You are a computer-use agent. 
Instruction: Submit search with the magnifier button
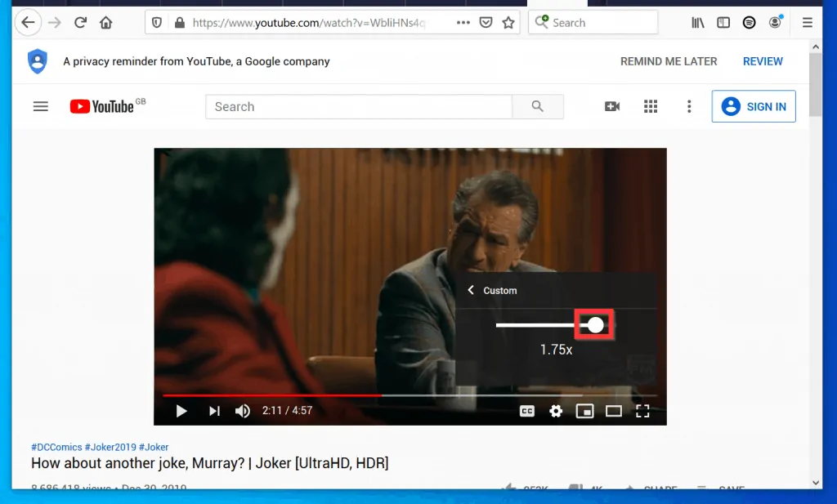[538, 107]
